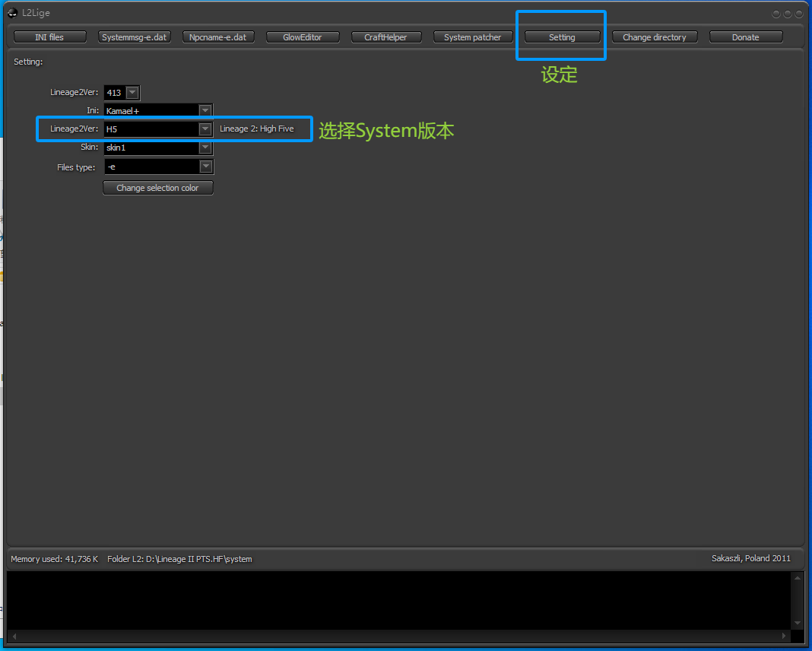
Task: Switch to the CraftHelper tab
Action: 385,37
